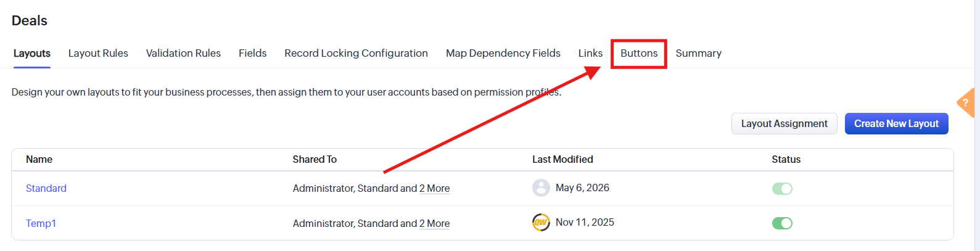980x251 pixels.
Task: Toggle the Standard layout status switch
Action: 782,189
